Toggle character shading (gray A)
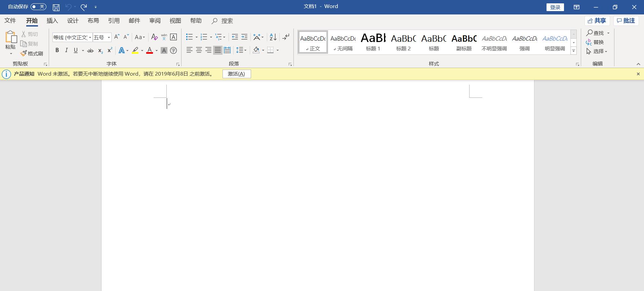 pyautogui.click(x=164, y=50)
